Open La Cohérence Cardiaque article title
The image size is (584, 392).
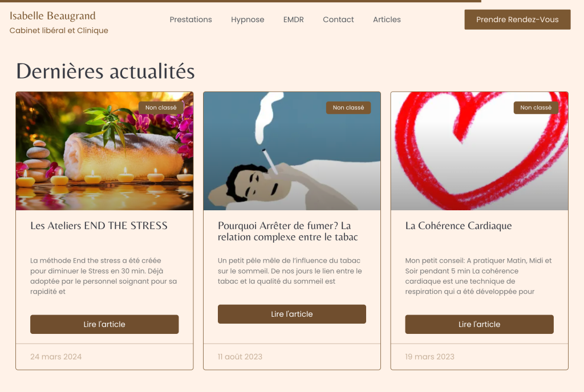point(459,226)
